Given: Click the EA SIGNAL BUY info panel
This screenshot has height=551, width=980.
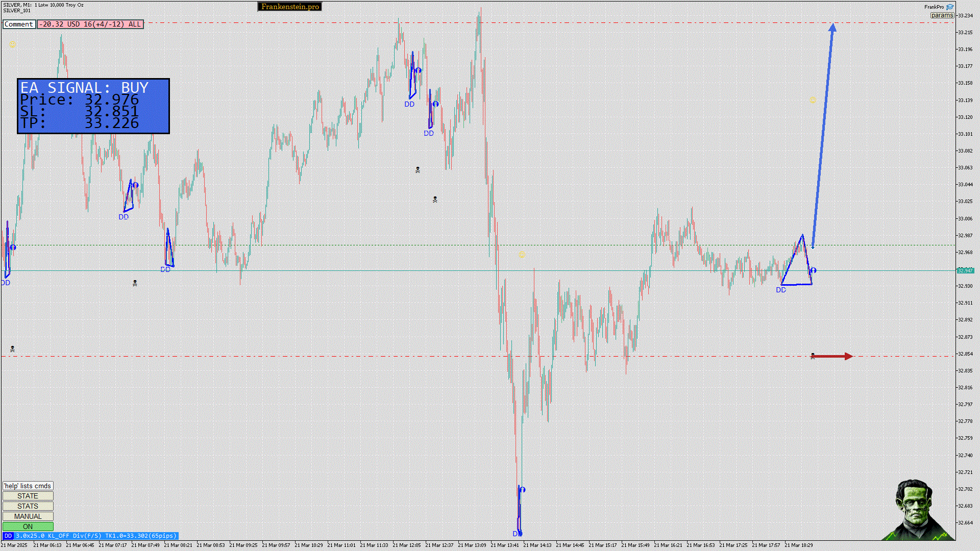Looking at the screenshot, I should [93, 106].
